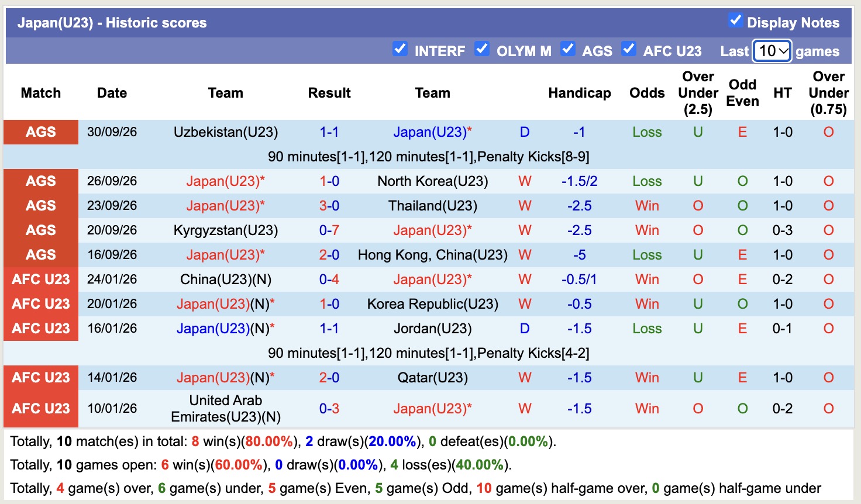Open United Arab Emirates(U23)(N) team link
This screenshot has height=504, width=861.
226,409
